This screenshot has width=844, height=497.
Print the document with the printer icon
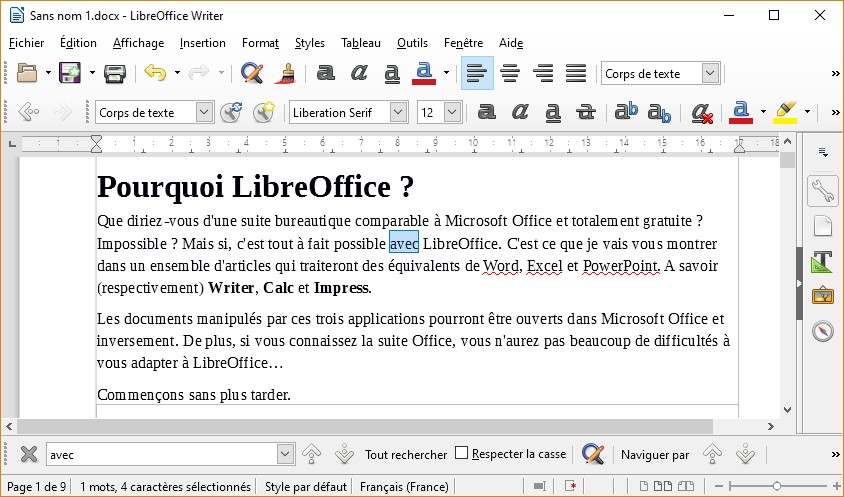click(x=115, y=73)
